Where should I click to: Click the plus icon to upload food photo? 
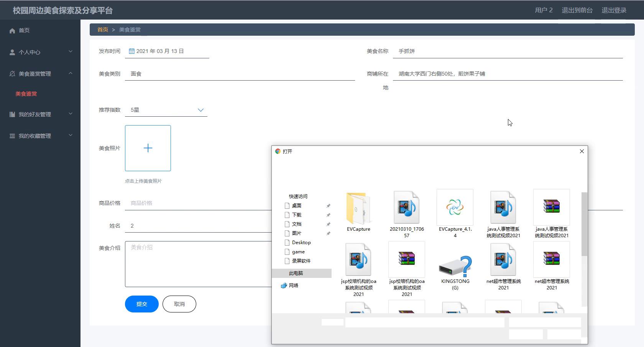148,148
